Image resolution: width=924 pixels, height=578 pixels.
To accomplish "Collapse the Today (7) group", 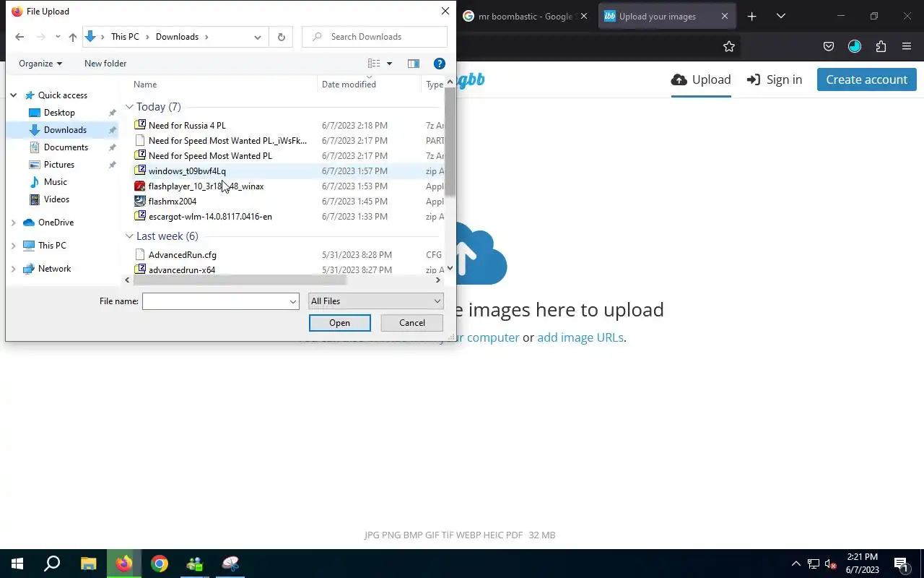I will (x=129, y=107).
